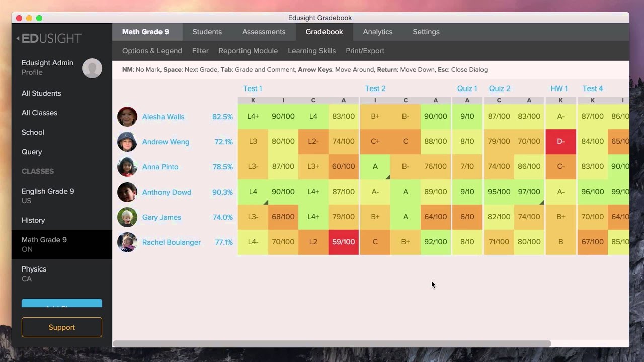Select the Physics class
The width and height of the screenshot is (644, 362).
click(x=62, y=274)
